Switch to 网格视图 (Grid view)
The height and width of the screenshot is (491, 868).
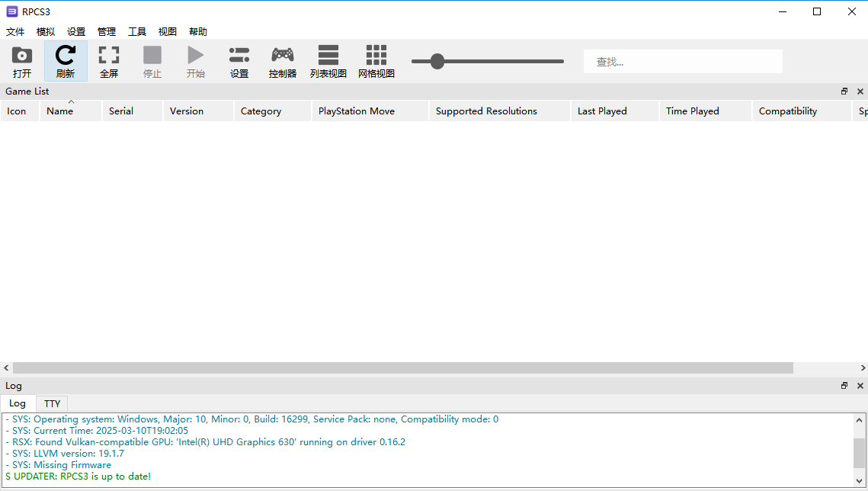pyautogui.click(x=376, y=56)
